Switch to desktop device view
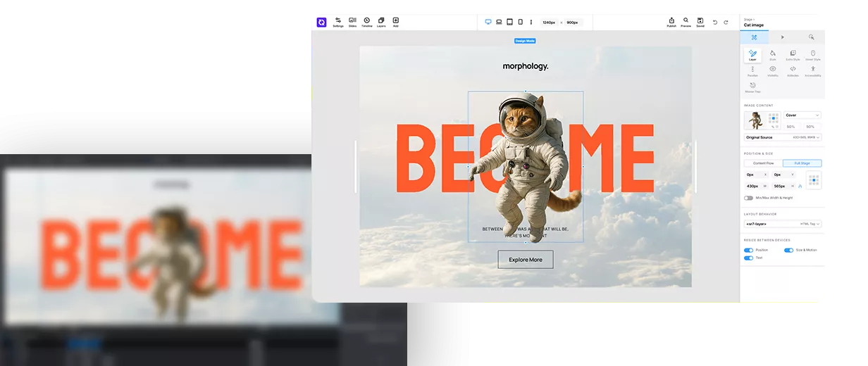Screen dimensions: 868x366 [x=488, y=22]
